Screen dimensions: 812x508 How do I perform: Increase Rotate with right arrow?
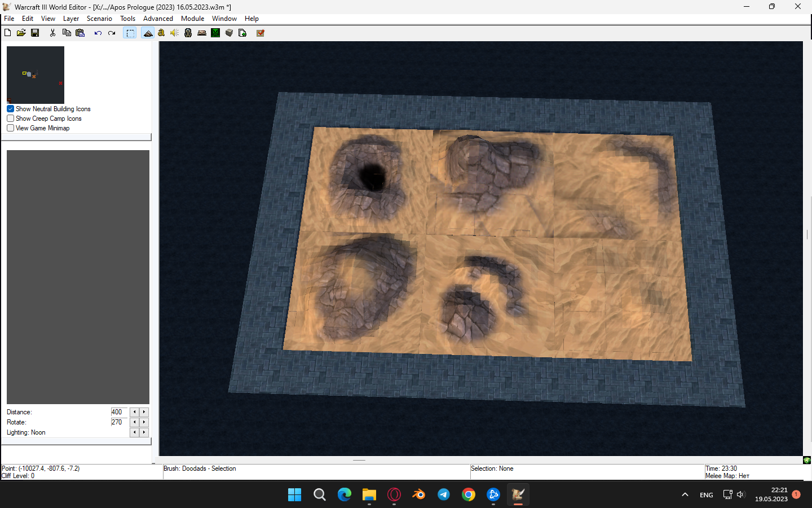pyautogui.click(x=144, y=422)
